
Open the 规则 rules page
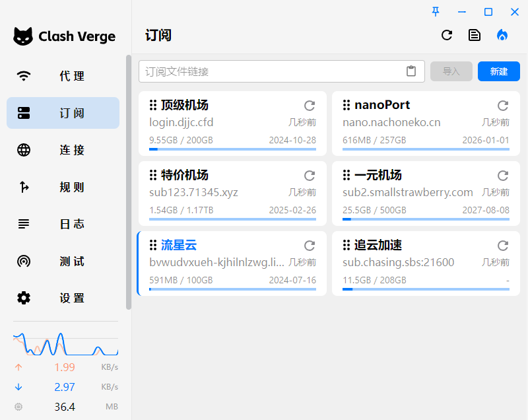coord(63,187)
